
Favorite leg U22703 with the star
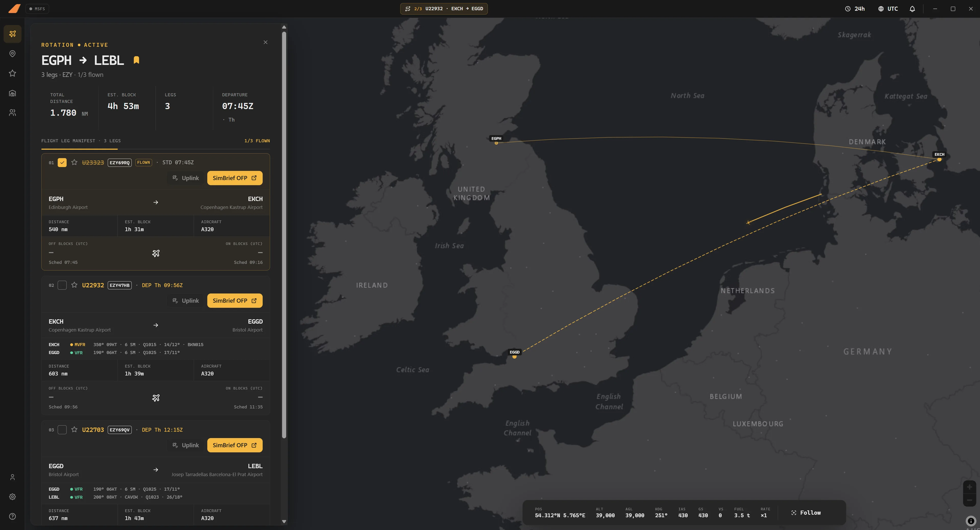click(x=74, y=430)
